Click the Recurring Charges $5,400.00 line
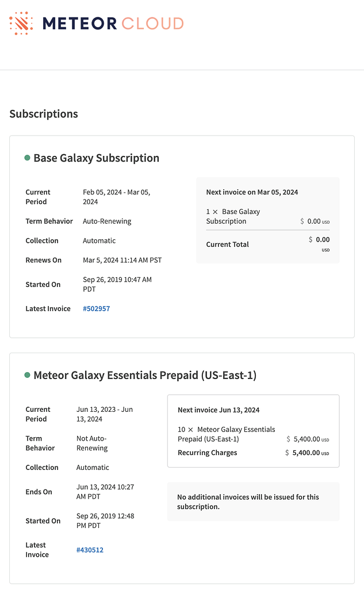This screenshot has width=364, height=589. coord(253,453)
